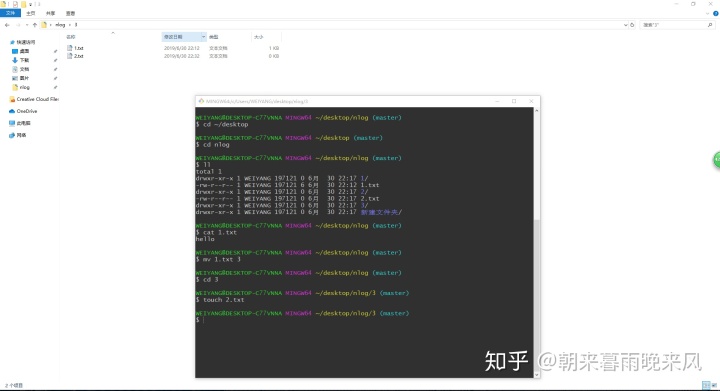This screenshot has width=720, height=391.
Task: Sort files by the 大小 (Size) column
Action: pyautogui.click(x=259, y=37)
